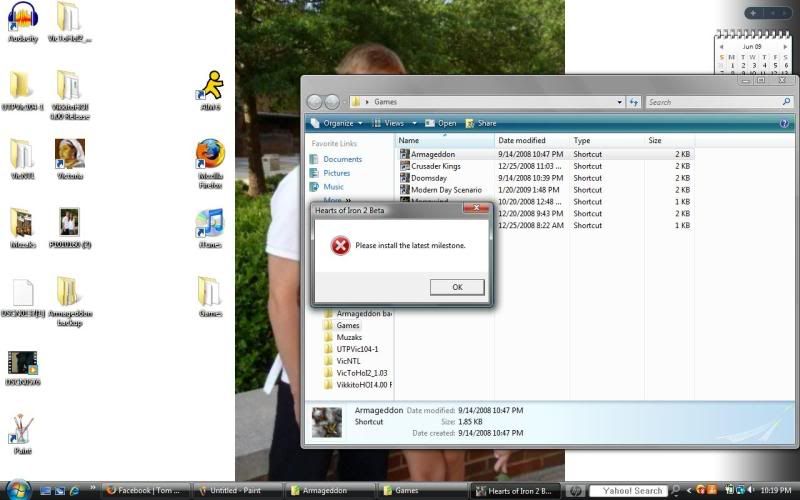This screenshot has height=500, width=800.
Task: Open Pictures in Favorite Links
Action: pos(330,173)
